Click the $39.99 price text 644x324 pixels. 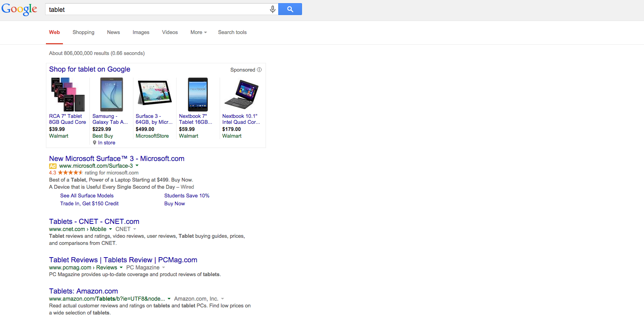(x=57, y=129)
